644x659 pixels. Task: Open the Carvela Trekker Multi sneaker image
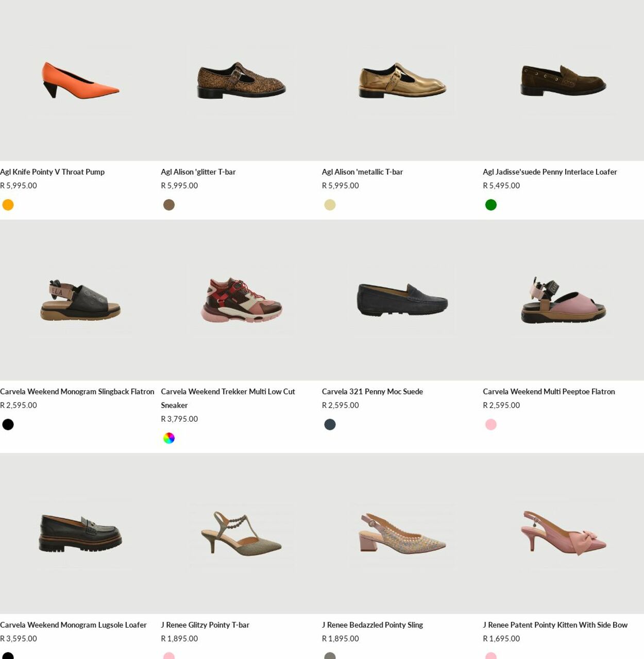[x=241, y=300]
